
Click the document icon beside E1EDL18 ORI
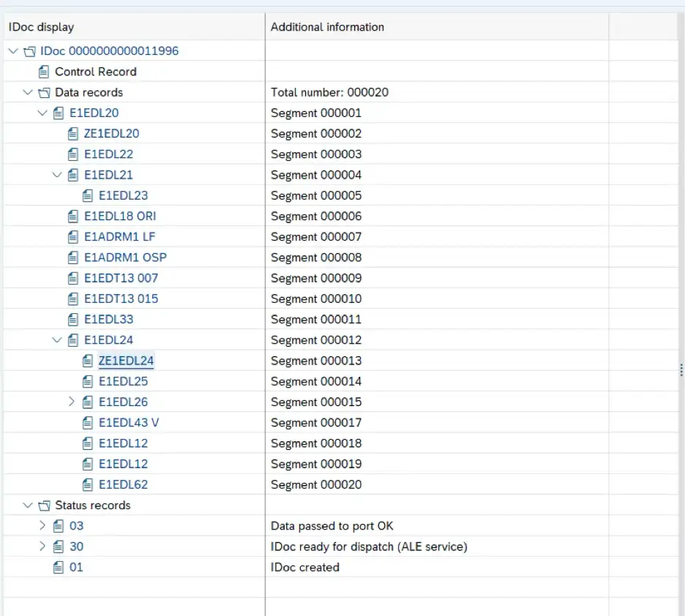(x=72, y=217)
